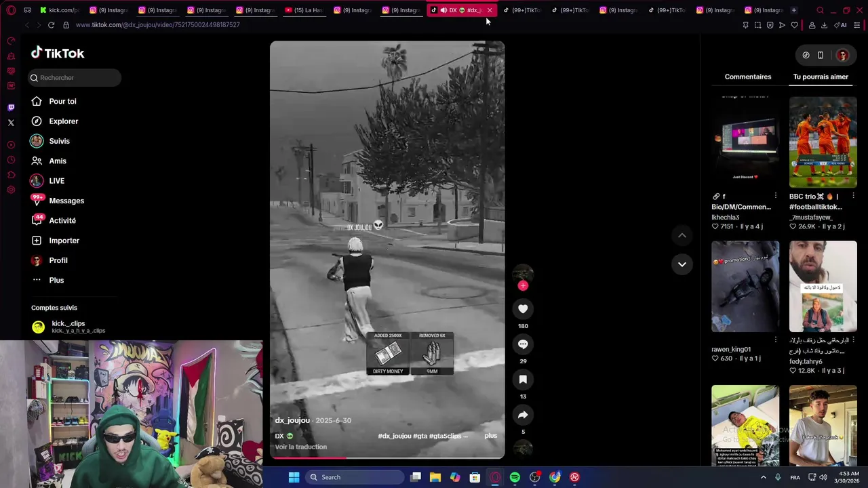Open options for fedy.tahry6 video
The height and width of the screenshot is (488, 868).
[x=853, y=340]
